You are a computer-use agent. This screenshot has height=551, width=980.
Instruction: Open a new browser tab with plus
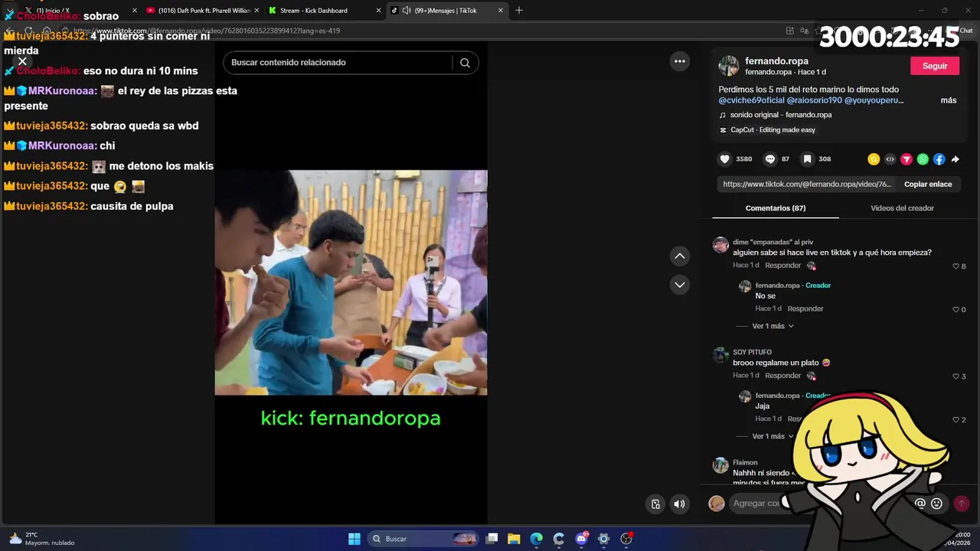point(519,11)
